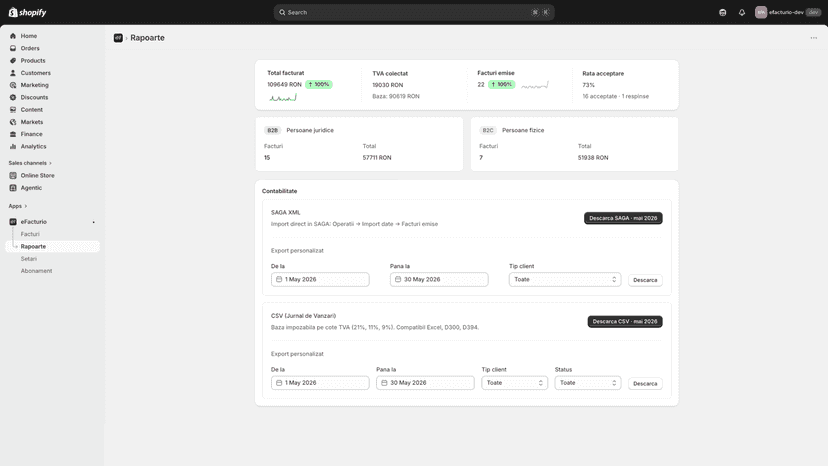Click calendar icon in CSV De la field

pos(279,383)
